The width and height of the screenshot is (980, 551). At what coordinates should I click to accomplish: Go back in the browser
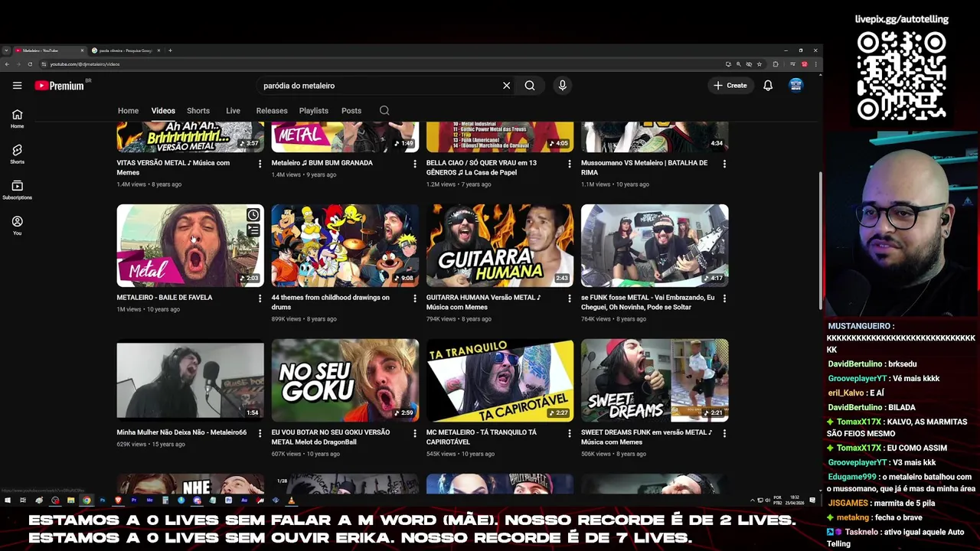7,64
